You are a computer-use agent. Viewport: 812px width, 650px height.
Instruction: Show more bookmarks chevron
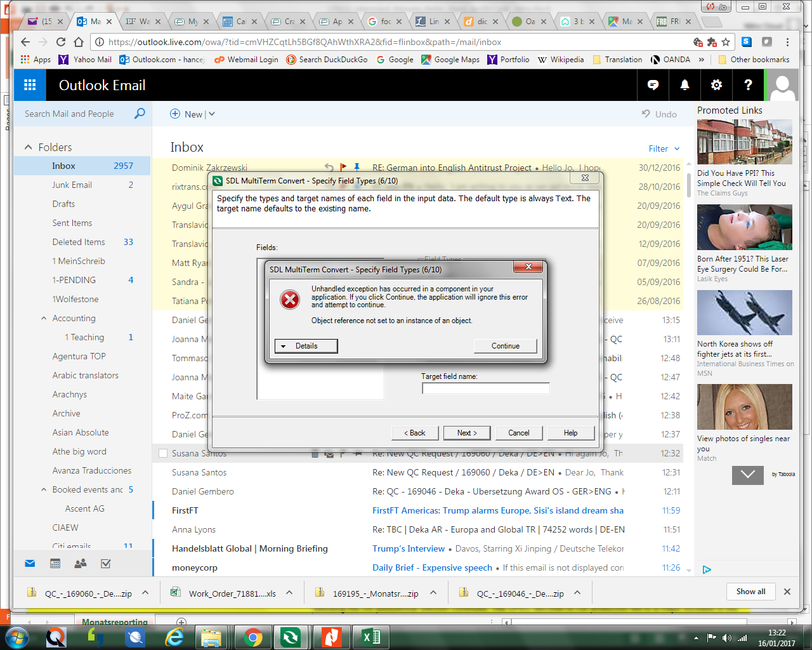pyautogui.click(x=701, y=60)
